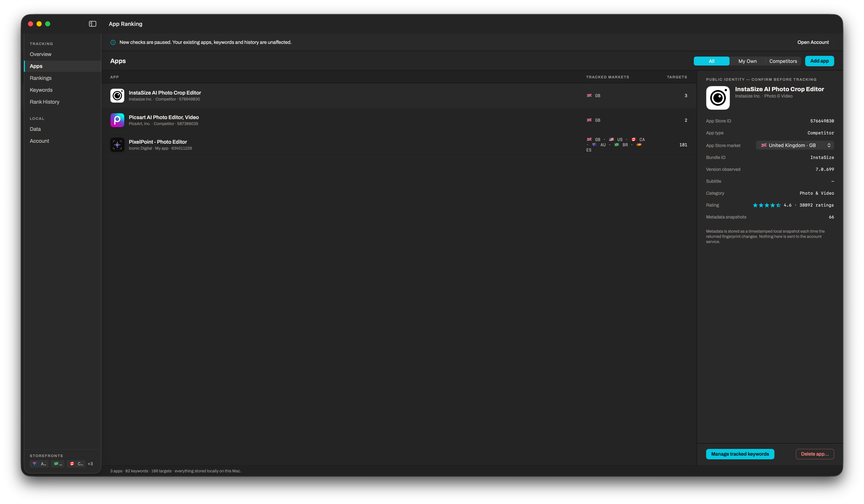Click the App type value Competitor

(820, 133)
